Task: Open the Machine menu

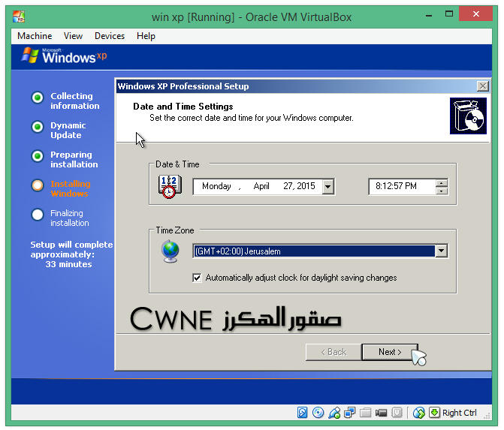Action: (x=35, y=36)
